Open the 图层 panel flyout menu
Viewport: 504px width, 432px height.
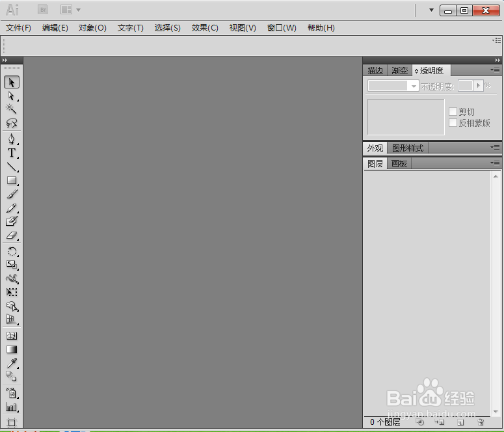495,163
